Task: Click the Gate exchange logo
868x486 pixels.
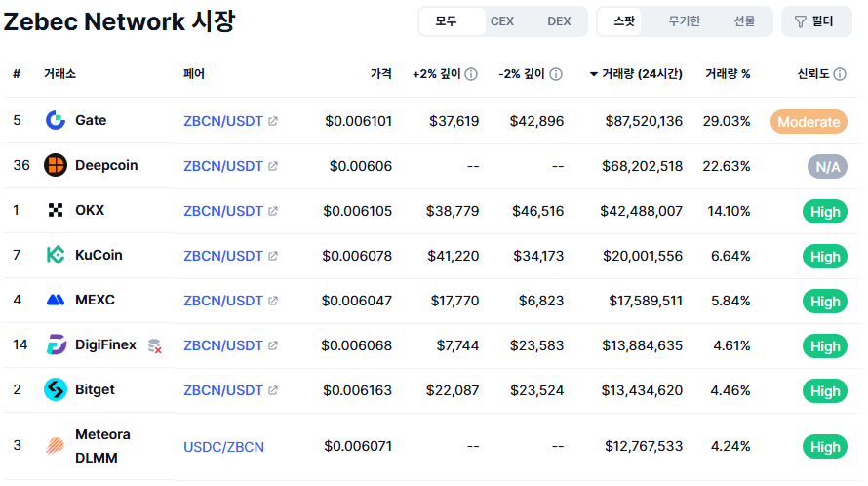Action: click(x=56, y=120)
